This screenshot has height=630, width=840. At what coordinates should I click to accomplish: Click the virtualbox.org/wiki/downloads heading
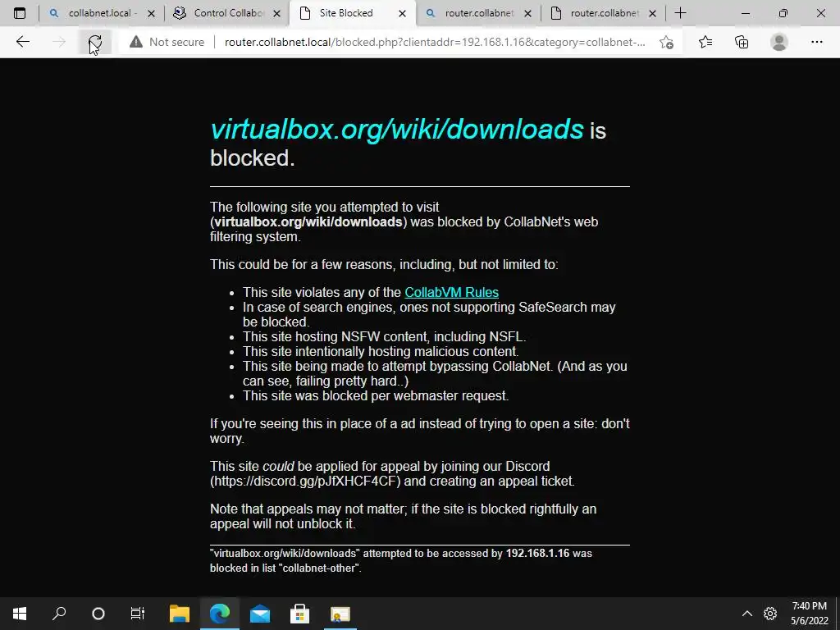point(397,130)
